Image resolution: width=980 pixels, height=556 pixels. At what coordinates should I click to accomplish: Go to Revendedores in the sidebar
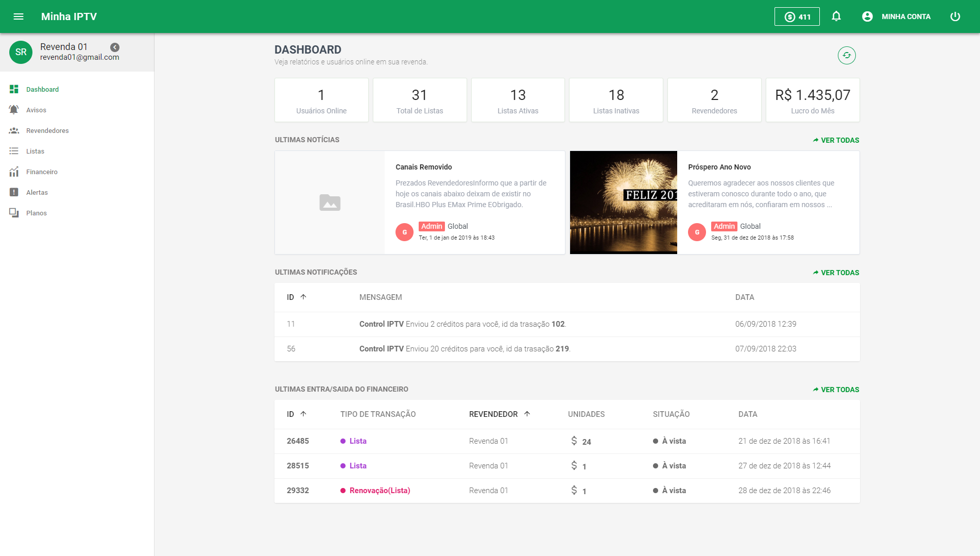pos(47,130)
